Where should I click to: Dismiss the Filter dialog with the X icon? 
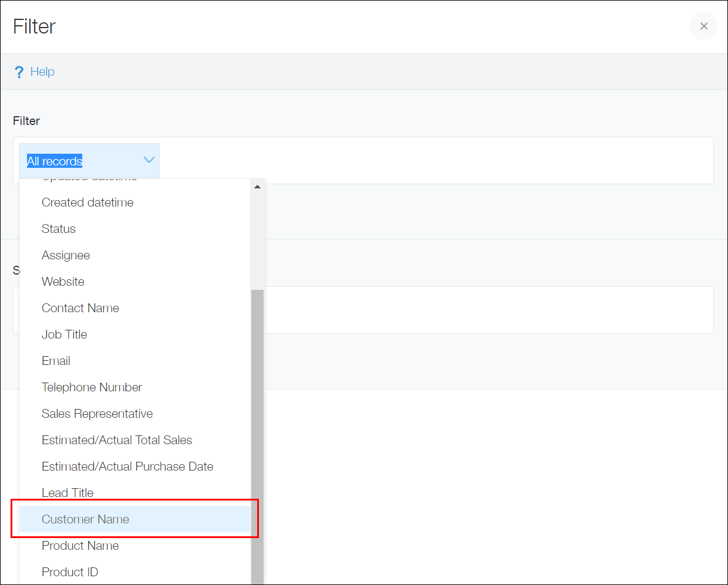(x=703, y=26)
